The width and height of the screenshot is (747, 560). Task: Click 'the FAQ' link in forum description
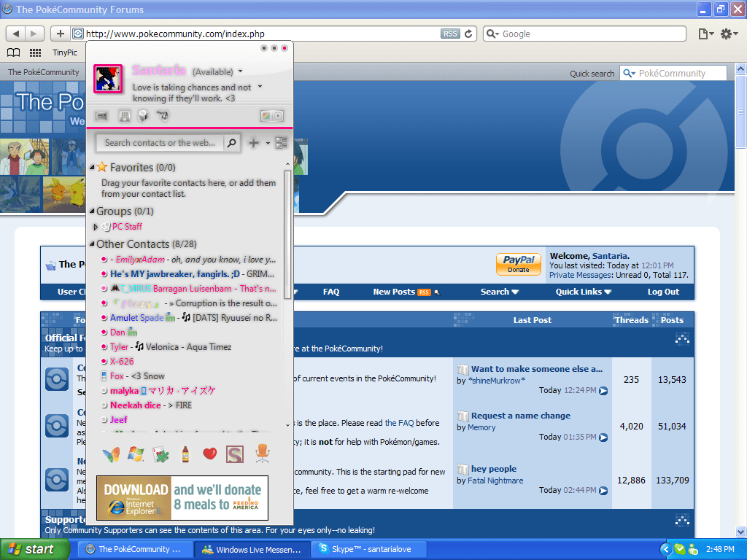tap(399, 423)
